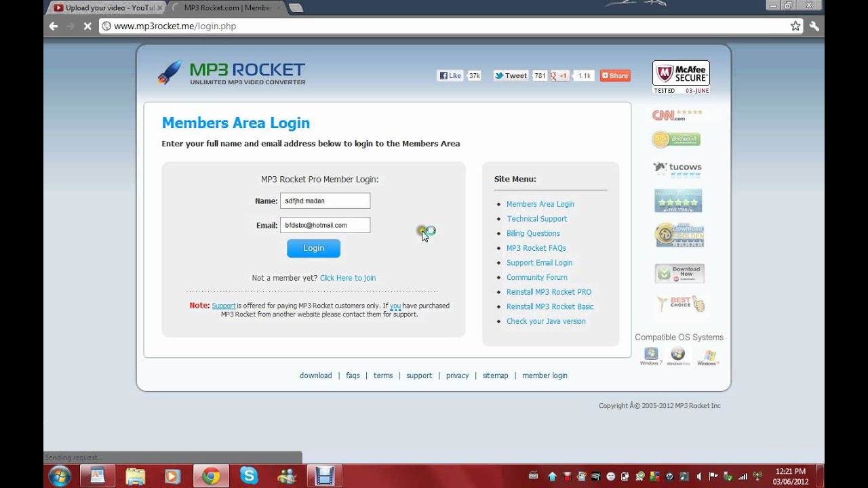This screenshot has width=868, height=488.
Task: Click the Brothersoft award badge
Action: coord(676,139)
